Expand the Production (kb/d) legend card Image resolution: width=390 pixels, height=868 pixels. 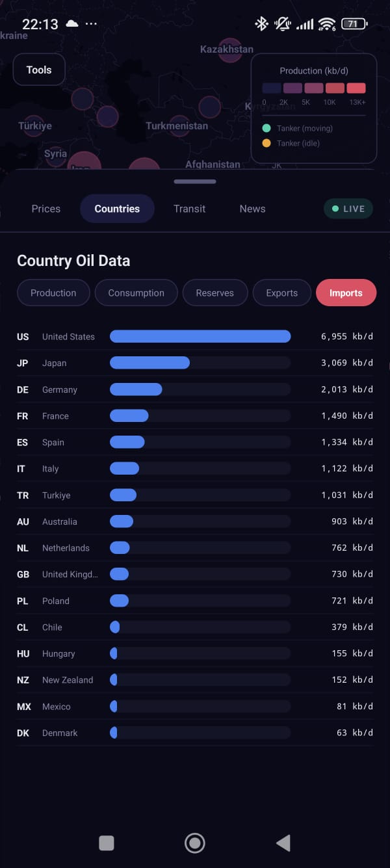click(x=313, y=70)
